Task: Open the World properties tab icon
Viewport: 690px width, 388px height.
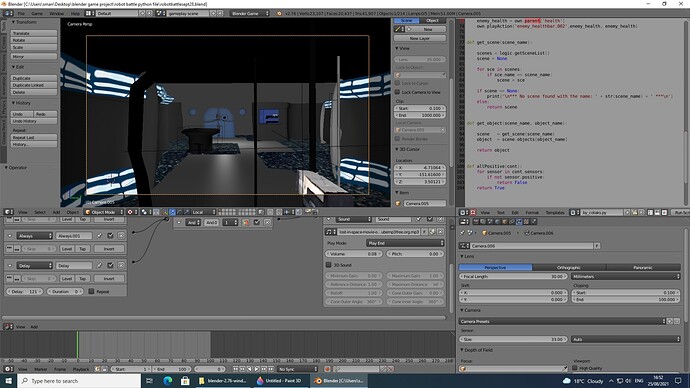Action: [x=497, y=222]
